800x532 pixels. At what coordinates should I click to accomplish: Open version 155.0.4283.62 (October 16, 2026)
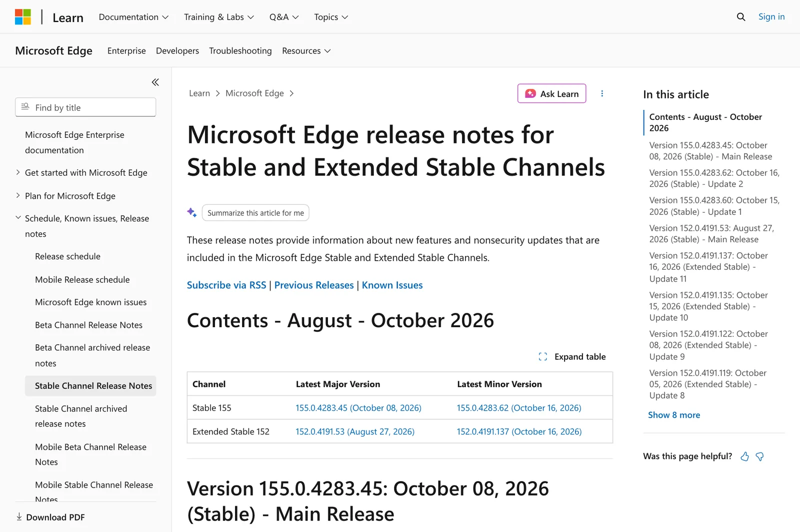[x=519, y=408]
